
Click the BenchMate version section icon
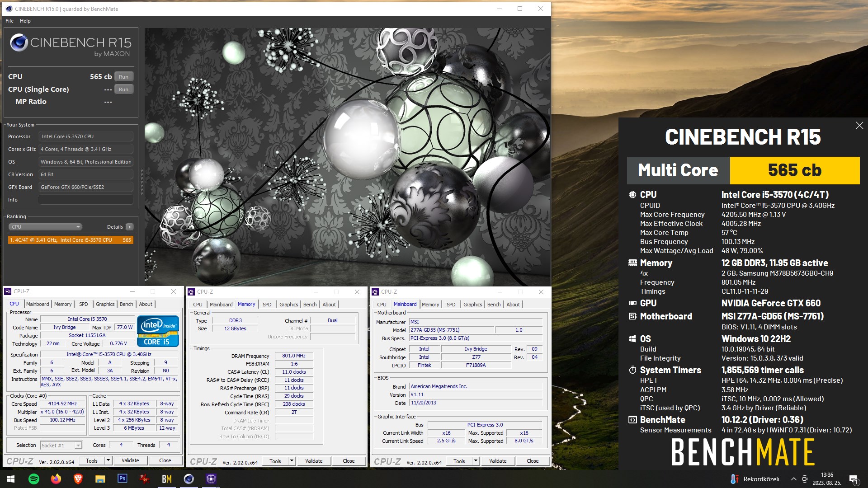[x=632, y=420]
